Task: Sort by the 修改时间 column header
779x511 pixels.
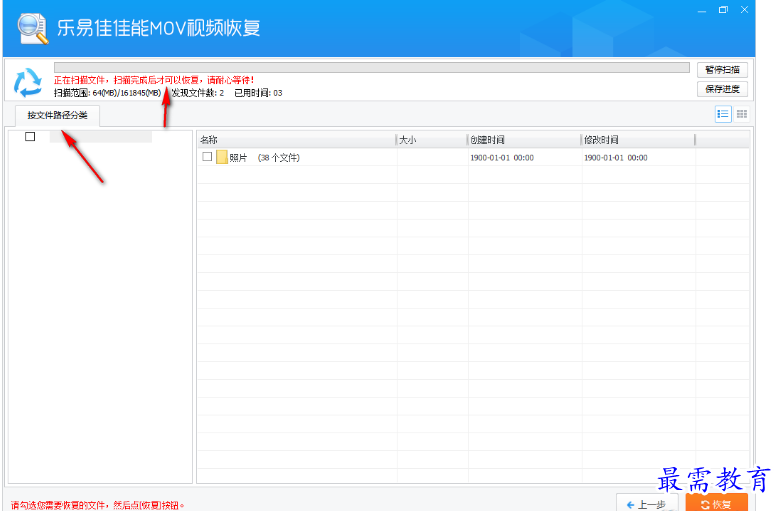Action: tap(637, 140)
